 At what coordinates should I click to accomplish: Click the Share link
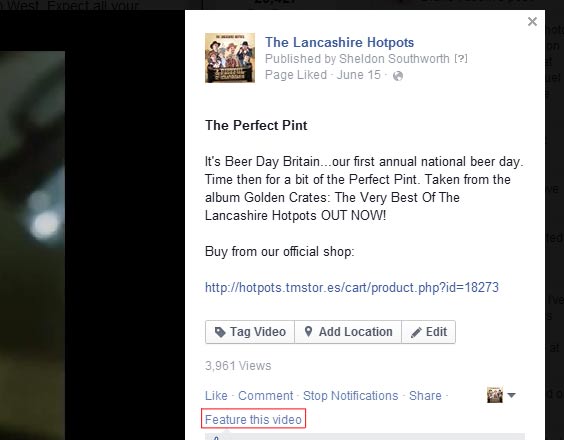pyautogui.click(x=425, y=396)
